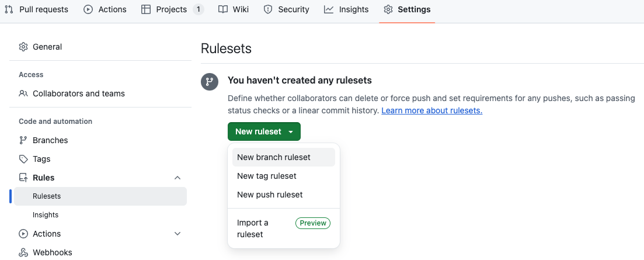Click the Webhooks icon in sidebar
Screen dimensions: 644x260
pyautogui.click(x=23, y=252)
